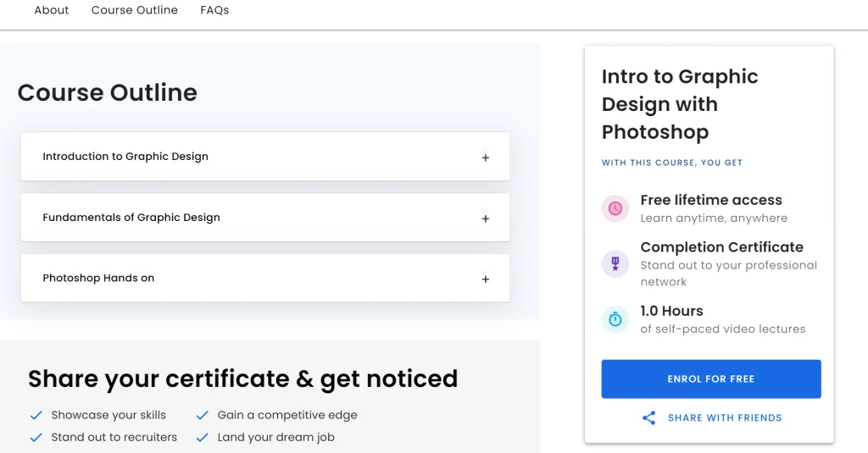This screenshot has width=868, height=453.
Task: Click the pink clock lifetime access icon
Action: point(615,208)
